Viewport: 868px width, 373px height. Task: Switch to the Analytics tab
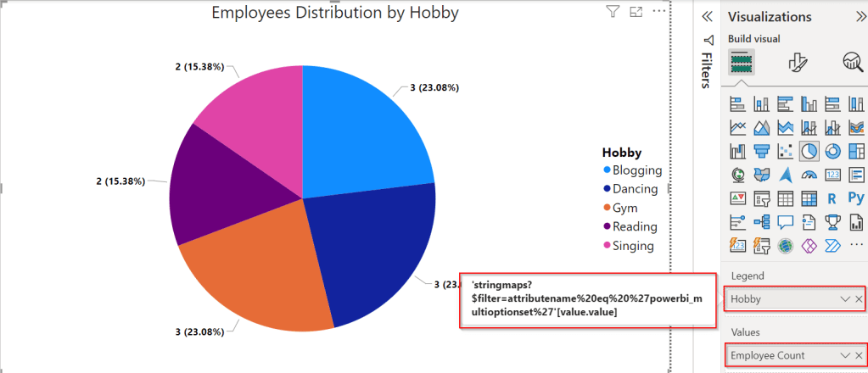[851, 62]
